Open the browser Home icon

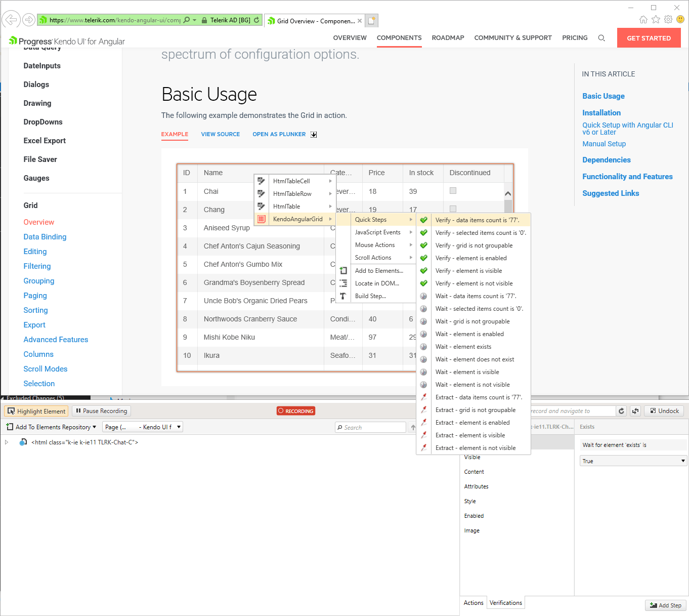click(x=643, y=20)
